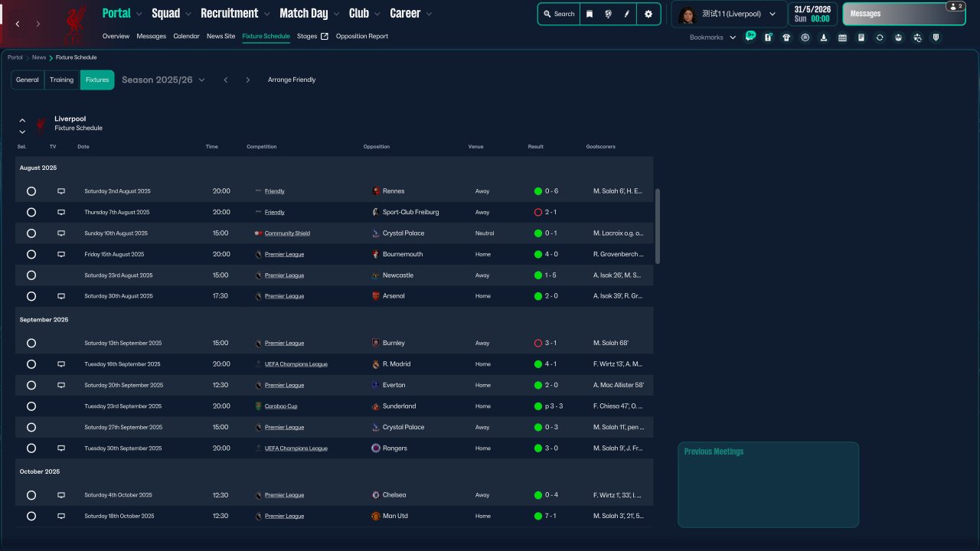This screenshot has width=980, height=551.
Task: Click the pencil edit icon in top bar
Action: tap(627, 14)
